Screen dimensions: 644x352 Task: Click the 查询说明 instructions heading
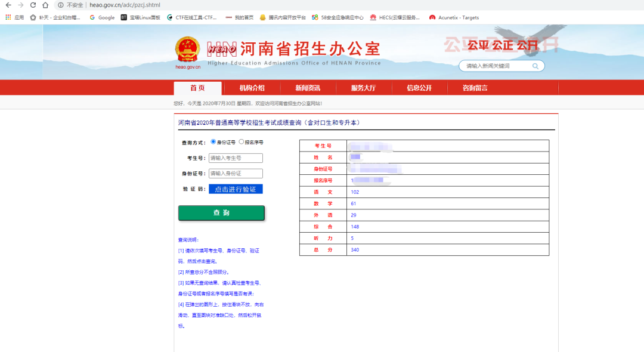point(188,240)
